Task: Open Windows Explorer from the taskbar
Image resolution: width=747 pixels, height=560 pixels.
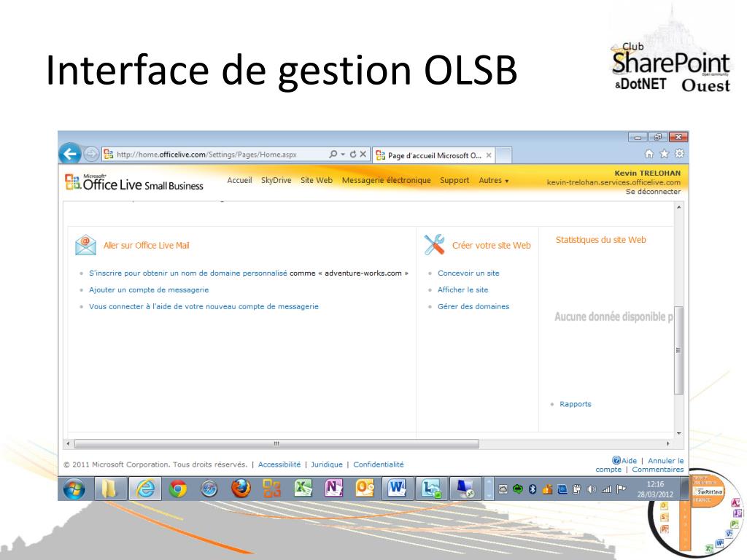Action: (x=111, y=489)
